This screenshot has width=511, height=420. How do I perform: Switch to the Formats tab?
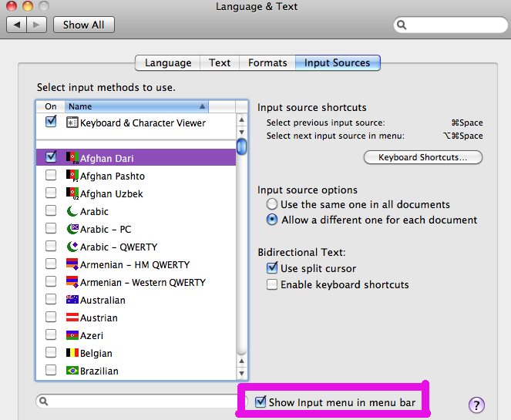coord(267,62)
